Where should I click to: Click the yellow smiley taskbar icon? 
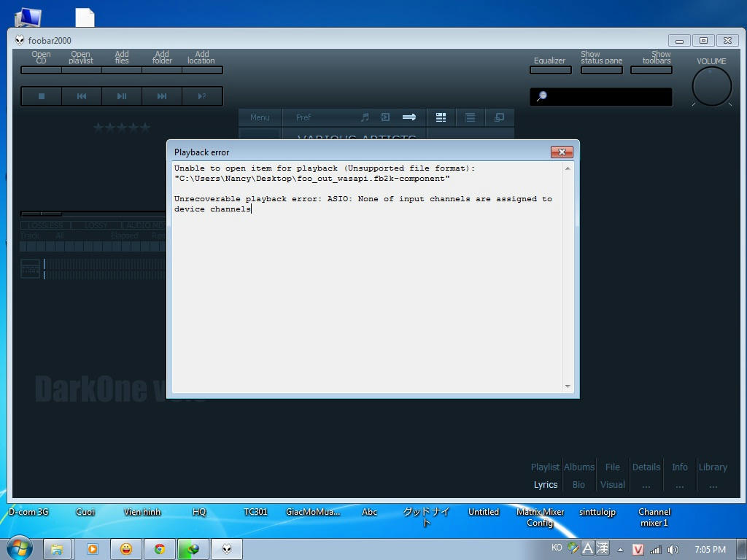pos(125,550)
